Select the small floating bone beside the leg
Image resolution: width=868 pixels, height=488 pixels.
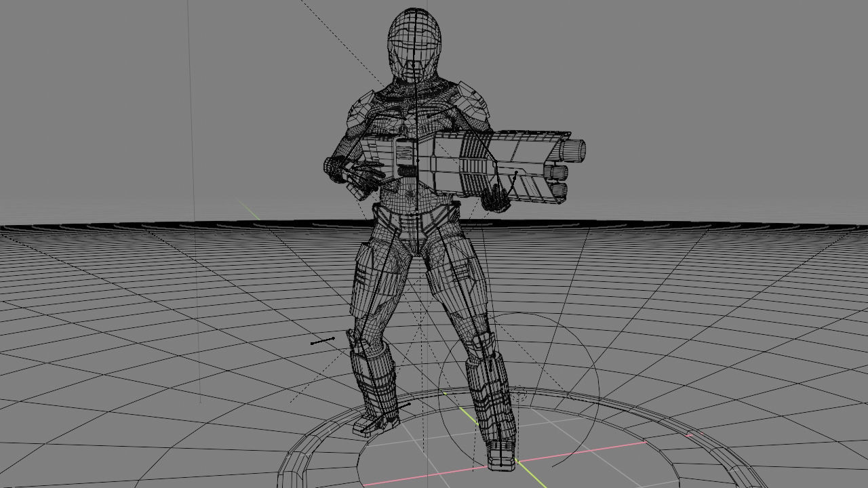[x=323, y=340]
